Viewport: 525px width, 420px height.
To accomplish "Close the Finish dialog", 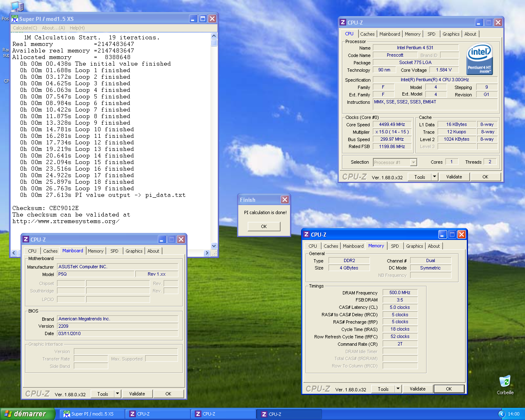I will click(285, 200).
